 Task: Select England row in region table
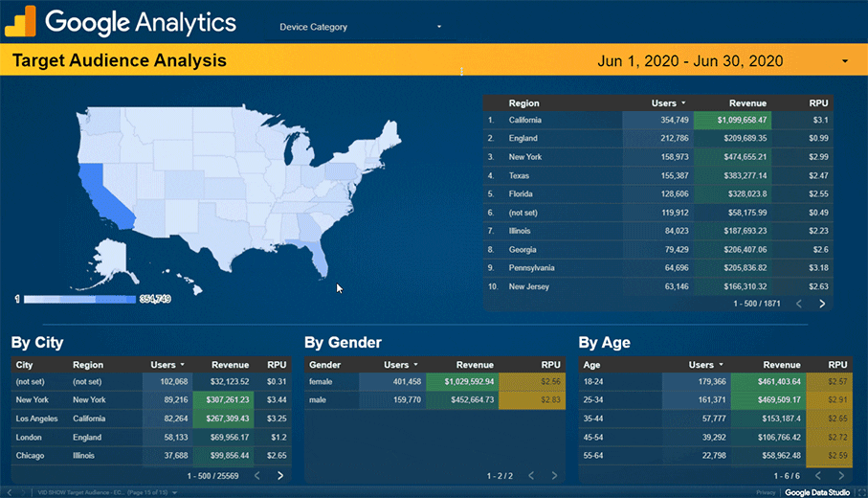pyautogui.click(x=658, y=139)
